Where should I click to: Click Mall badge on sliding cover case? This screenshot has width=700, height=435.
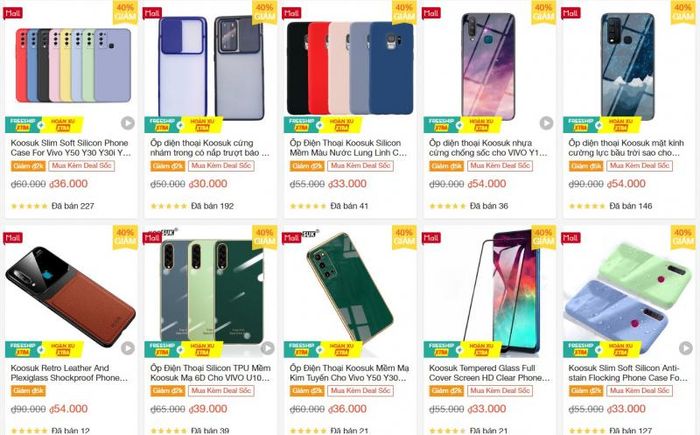(x=152, y=13)
